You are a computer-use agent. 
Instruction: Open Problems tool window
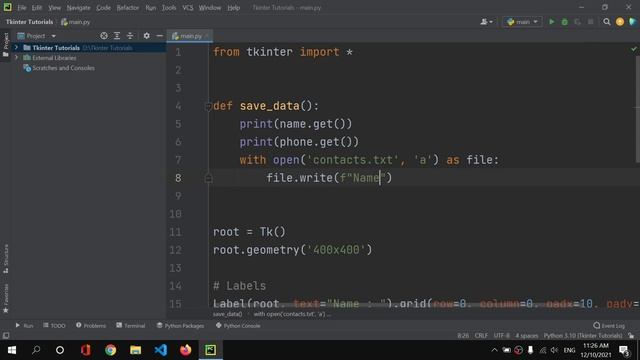click(x=91, y=326)
